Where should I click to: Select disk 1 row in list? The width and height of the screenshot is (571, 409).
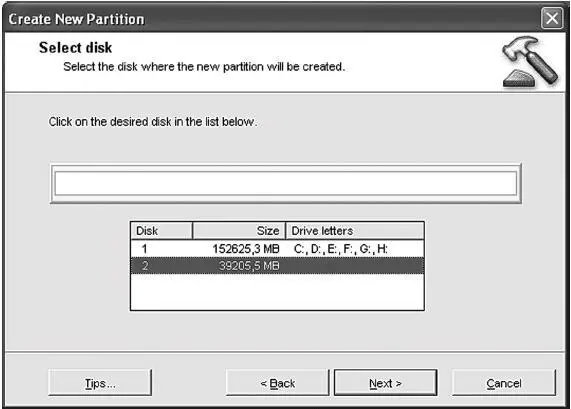(277, 249)
